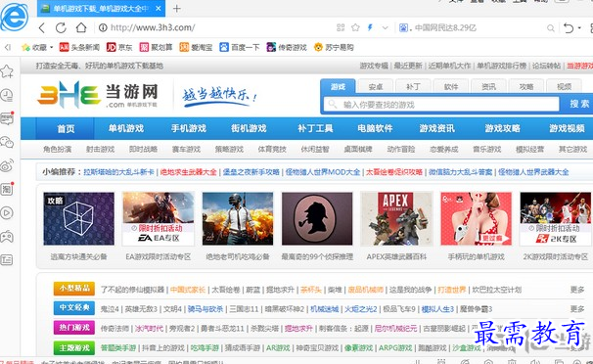Open the sidebar game controller icon
This screenshot has width=593, height=364.
7,237
